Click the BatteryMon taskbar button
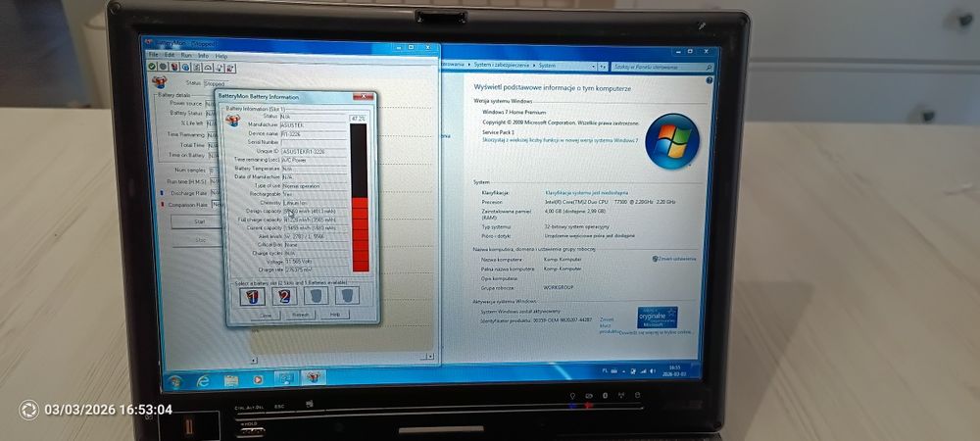The image size is (980, 441). coord(314,376)
